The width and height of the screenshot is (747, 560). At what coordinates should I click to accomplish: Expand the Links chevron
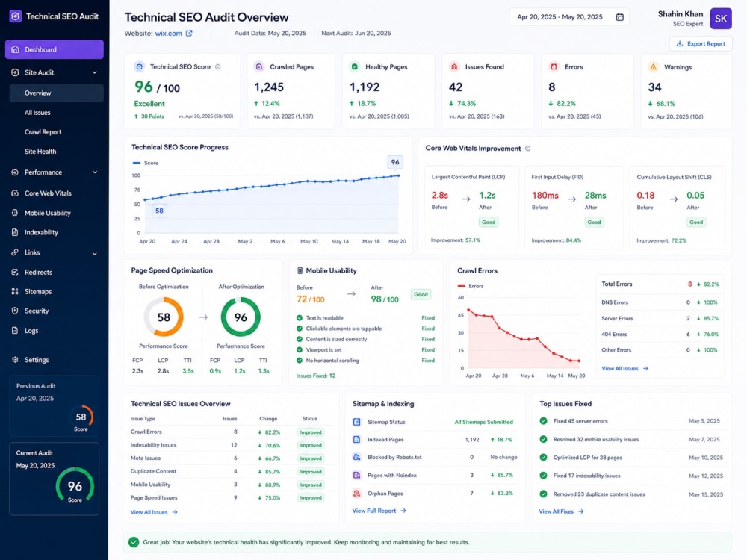click(94, 253)
